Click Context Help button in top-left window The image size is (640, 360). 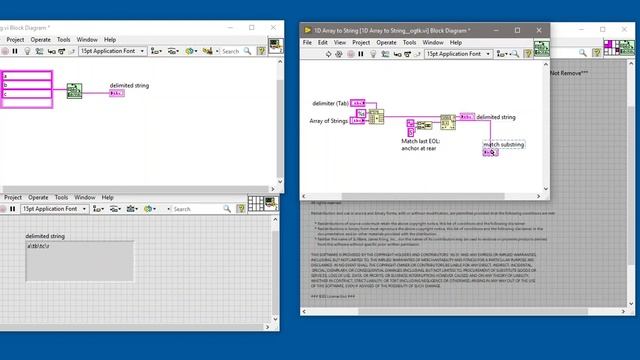261,51
